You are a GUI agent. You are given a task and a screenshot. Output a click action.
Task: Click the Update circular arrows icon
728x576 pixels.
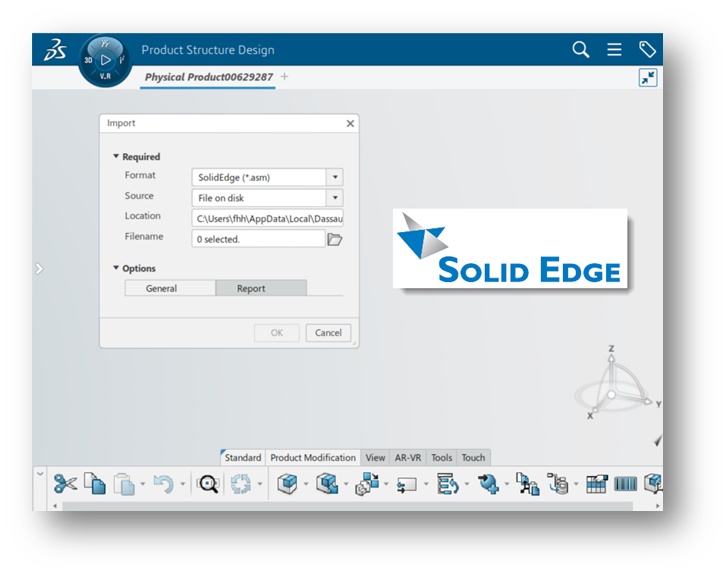240,484
